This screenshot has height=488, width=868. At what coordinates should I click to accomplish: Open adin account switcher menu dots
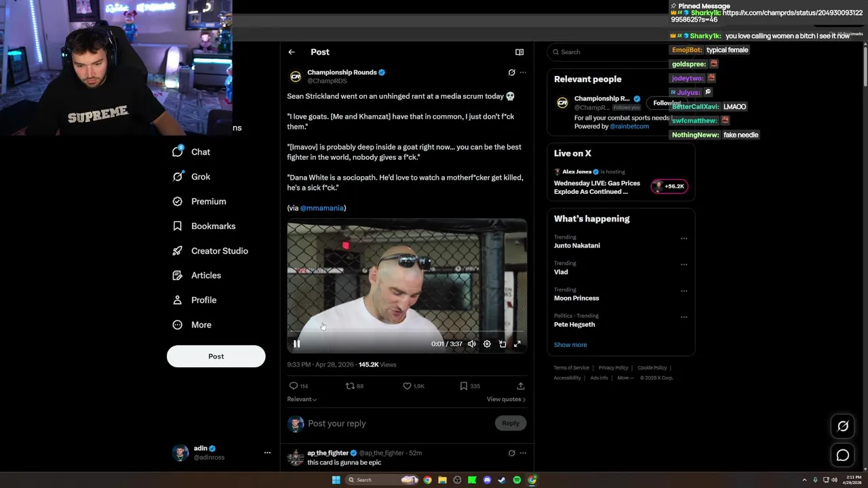click(267, 453)
